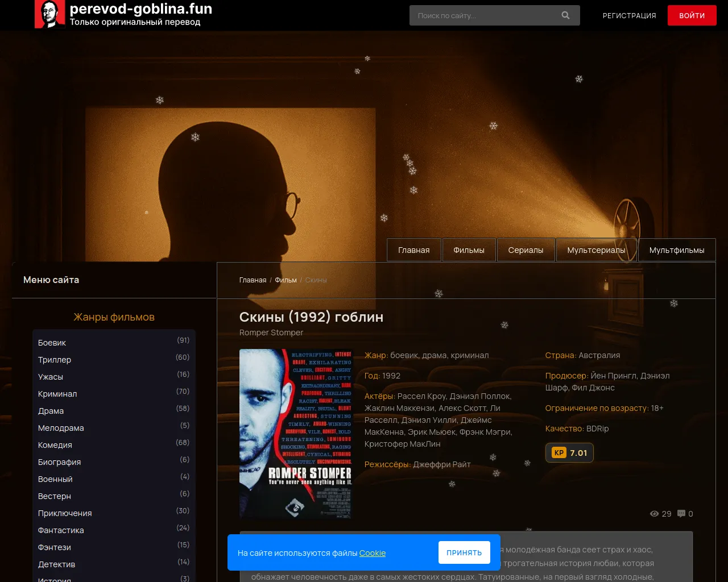Image resolution: width=728 pixels, height=582 pixels.
Task: Switch to the Фильмы navigation tab
Action: 469,250
